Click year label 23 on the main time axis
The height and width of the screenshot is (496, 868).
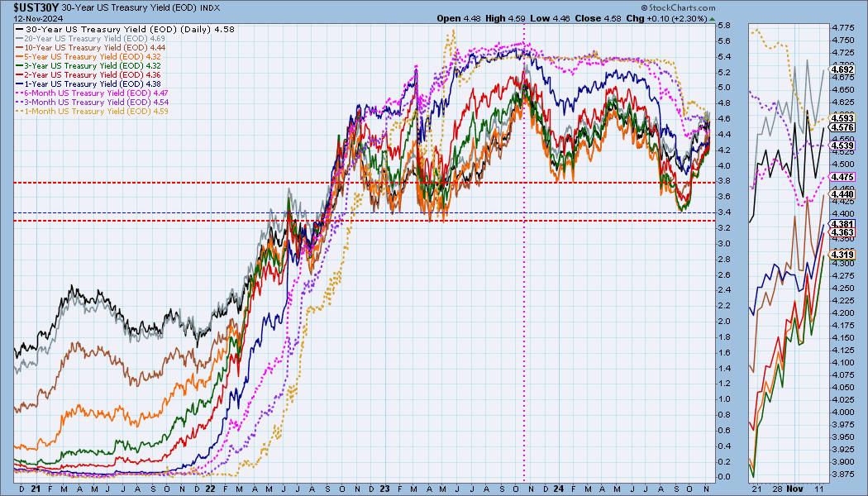click(x=384, y=489)
